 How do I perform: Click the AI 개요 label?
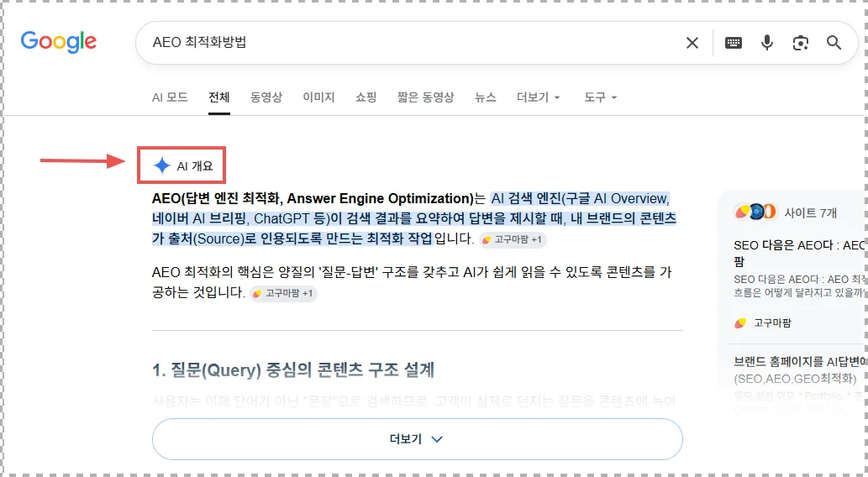(195, 166)
